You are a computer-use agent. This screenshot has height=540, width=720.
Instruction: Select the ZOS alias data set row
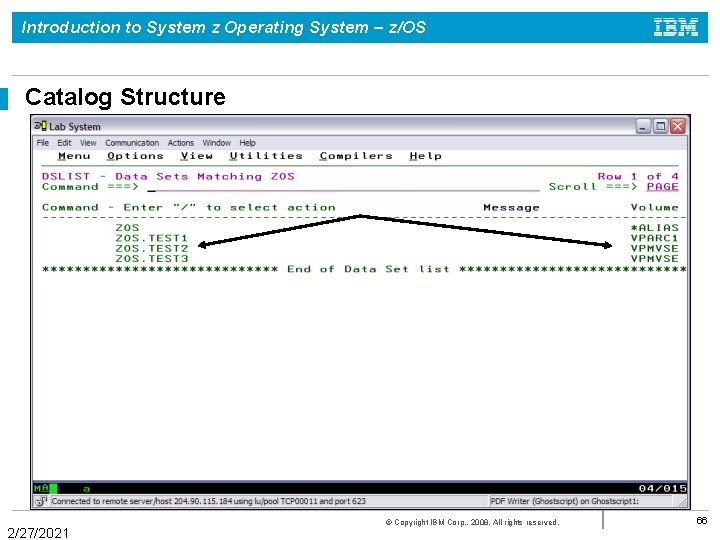(x=127, y=228)
